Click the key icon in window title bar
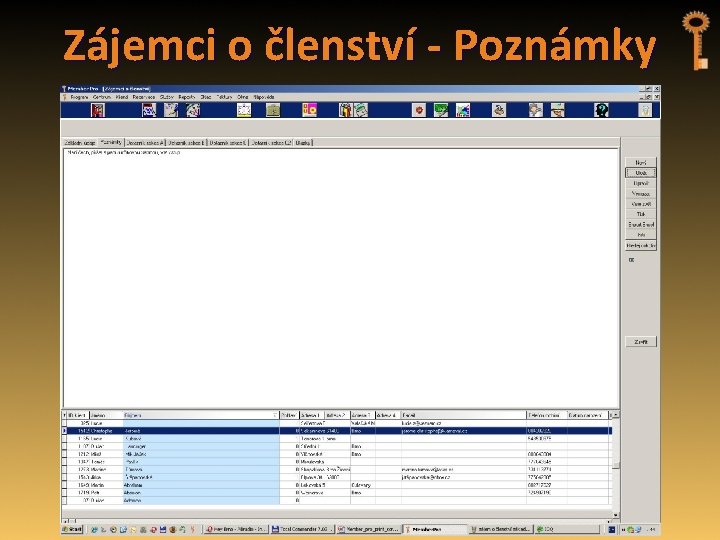The width and height of the screenshot is (720, 540). click(x=64, y=89)
